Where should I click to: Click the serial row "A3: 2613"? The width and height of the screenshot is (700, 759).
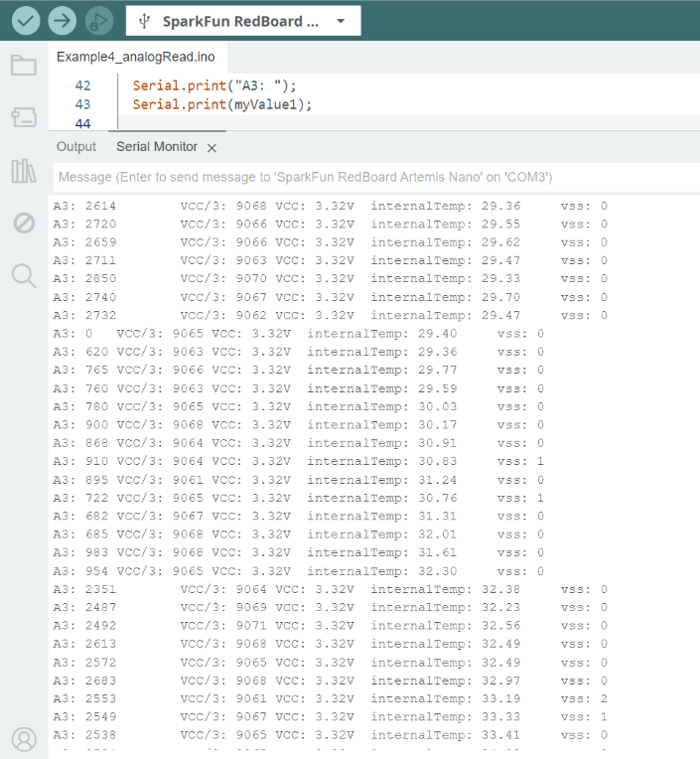click(330, 644)
